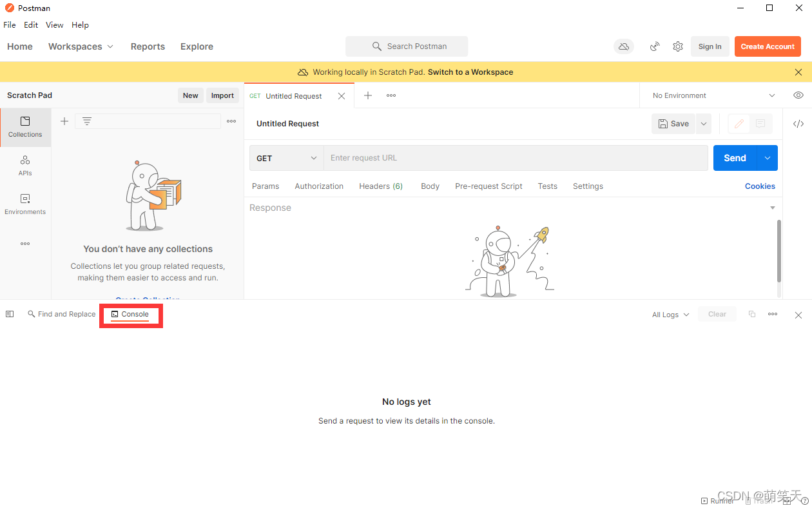Open the Reports page
The width and height of the screenshot is (812, 508).
click(148, 46)
